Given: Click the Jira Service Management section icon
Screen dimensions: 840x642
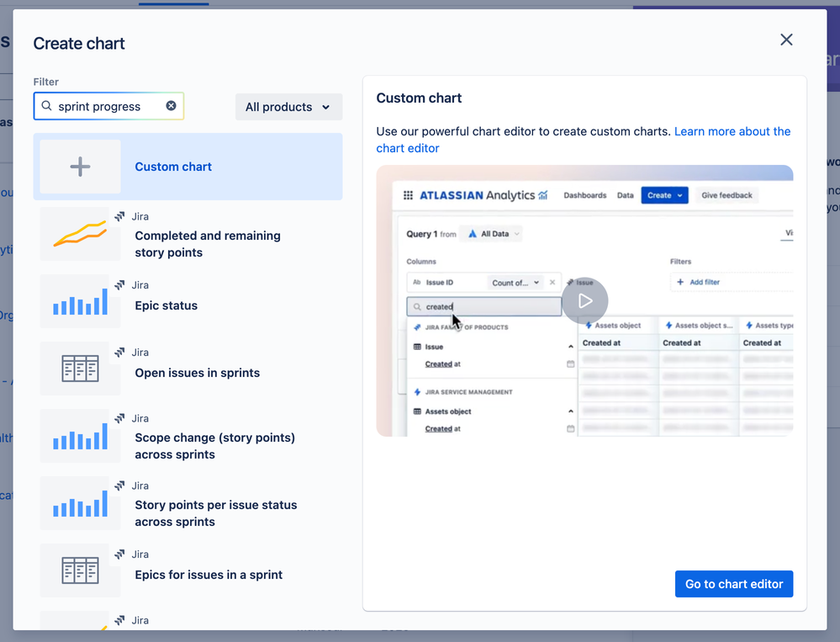Looking at the screenshot, I should tap(417, 392).
